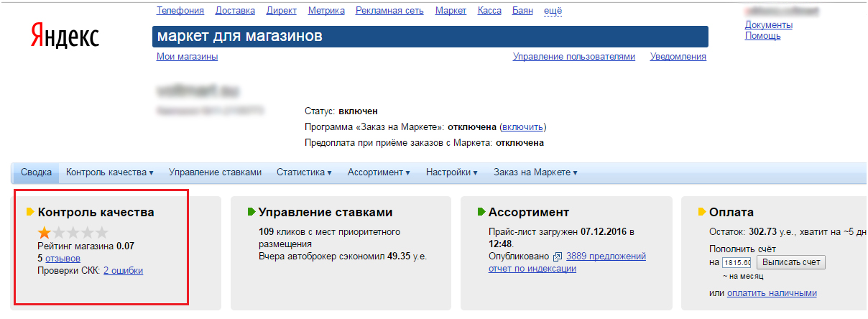
Task: Open the Телефония link
Action: (180, 11)
